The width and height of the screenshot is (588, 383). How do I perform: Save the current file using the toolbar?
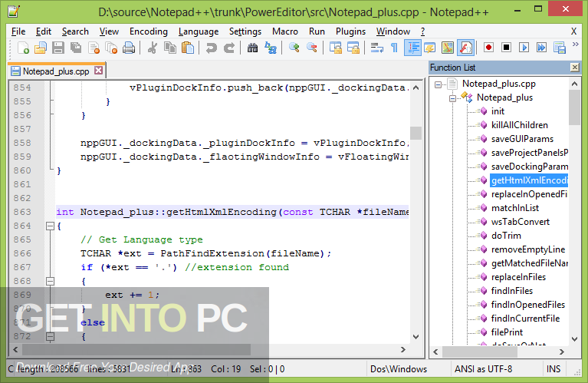click(58, 48)
